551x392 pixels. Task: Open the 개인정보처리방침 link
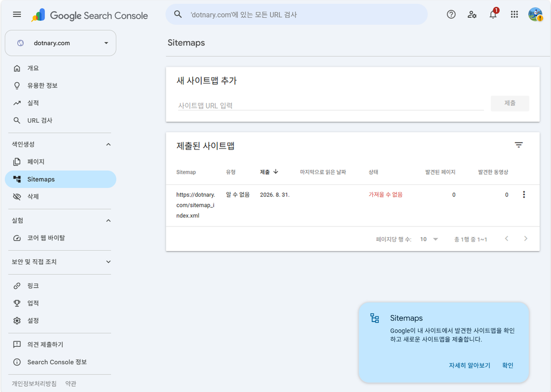coord(34,383)
